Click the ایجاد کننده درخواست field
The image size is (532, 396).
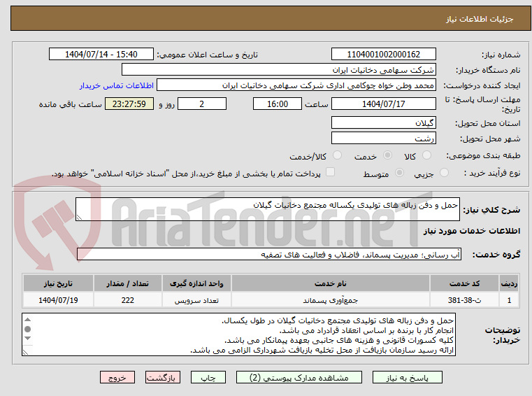(296, 85)
